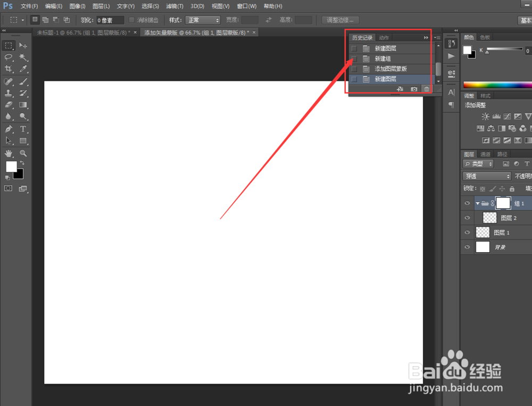Image resolution: width=532 pixels, height=406 pixels.
Task: Select the Eraser tool
Action: (x=9, y=105)
